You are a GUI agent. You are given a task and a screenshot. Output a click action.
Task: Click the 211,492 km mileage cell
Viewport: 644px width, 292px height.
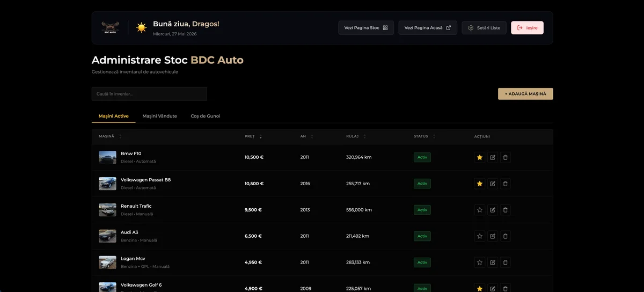click(x=358, y=236)
